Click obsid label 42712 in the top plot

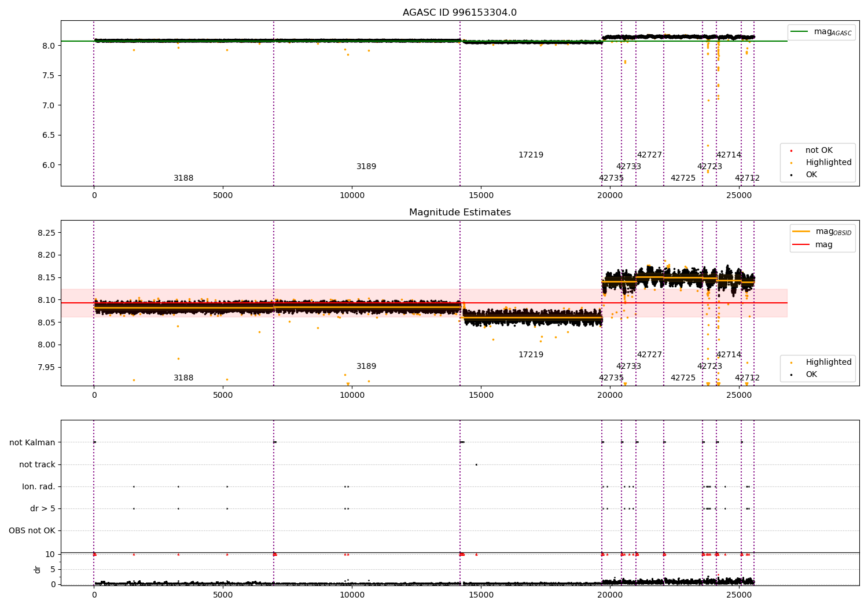(747, 178)
